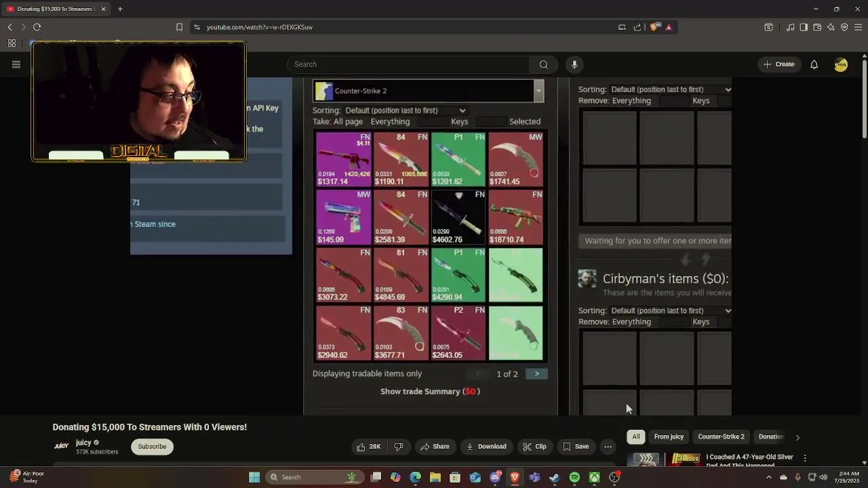The image size is (868, 488).
Task: Open the Windows Start menu
Action: [x=254, y=477]
